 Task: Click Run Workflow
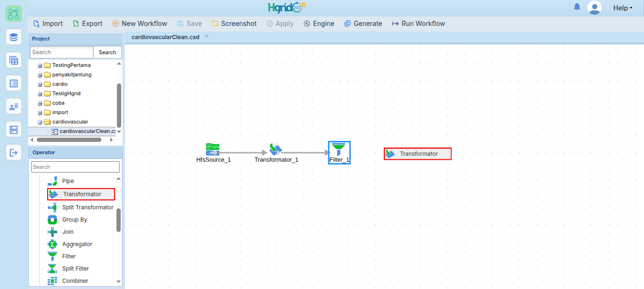tap(419, 24)
